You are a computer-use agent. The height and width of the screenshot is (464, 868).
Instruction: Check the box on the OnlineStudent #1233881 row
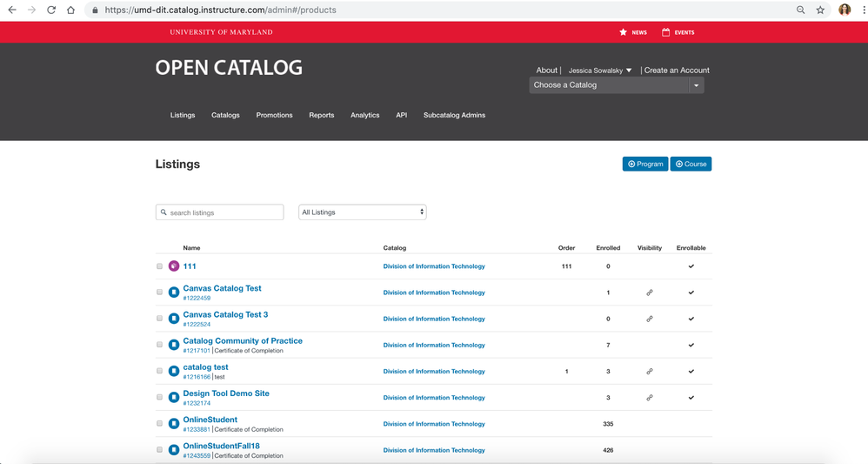pos(159,423)
